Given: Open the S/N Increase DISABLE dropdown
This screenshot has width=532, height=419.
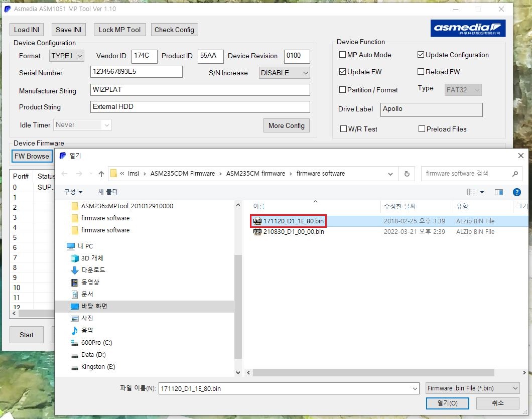Looking at the screenshot, I should point(285,73).
